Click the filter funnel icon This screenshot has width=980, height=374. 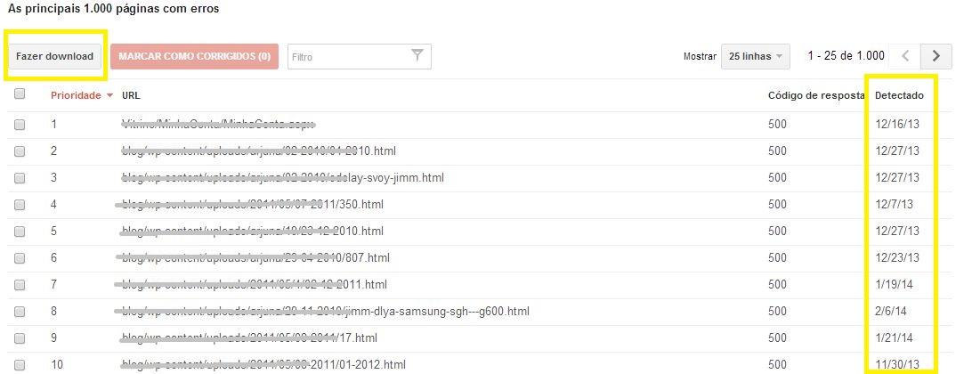coord(417,55)
